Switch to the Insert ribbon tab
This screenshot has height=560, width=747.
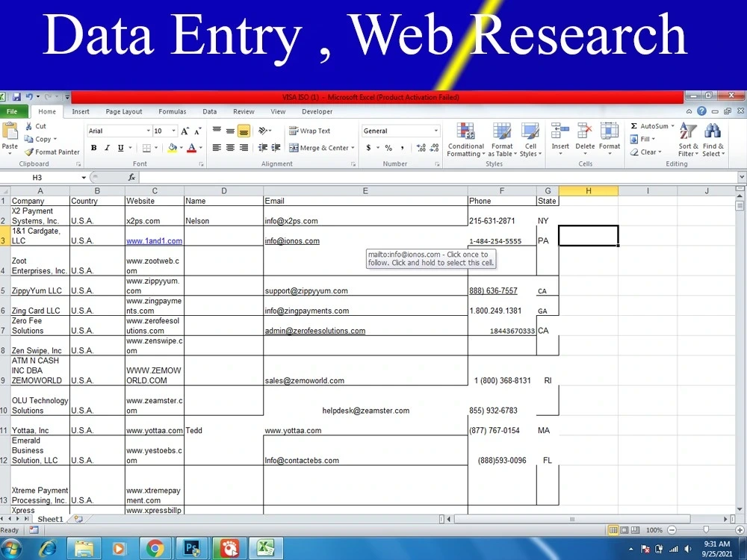point(81,111)
